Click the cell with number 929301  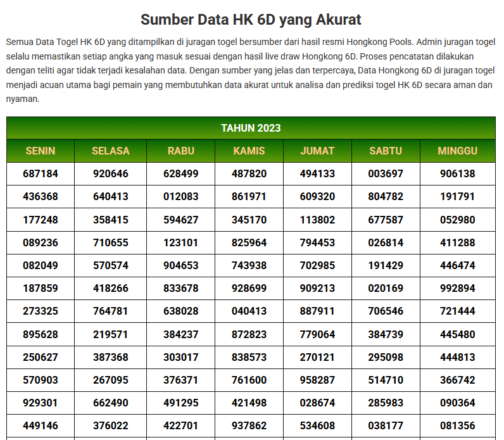pyautogui.click(x=41, y=403)
